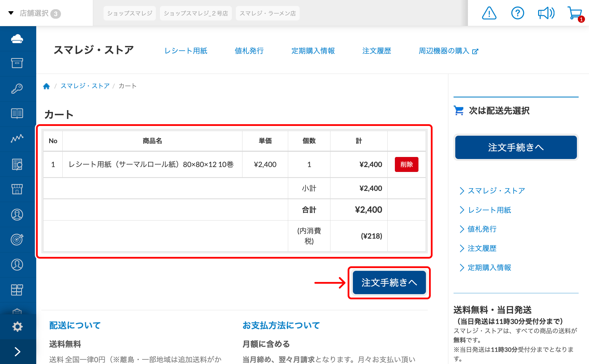This screenshot has height=364, width=589.
Task: Open the 定期購入情報 tab
Action: 313,51
